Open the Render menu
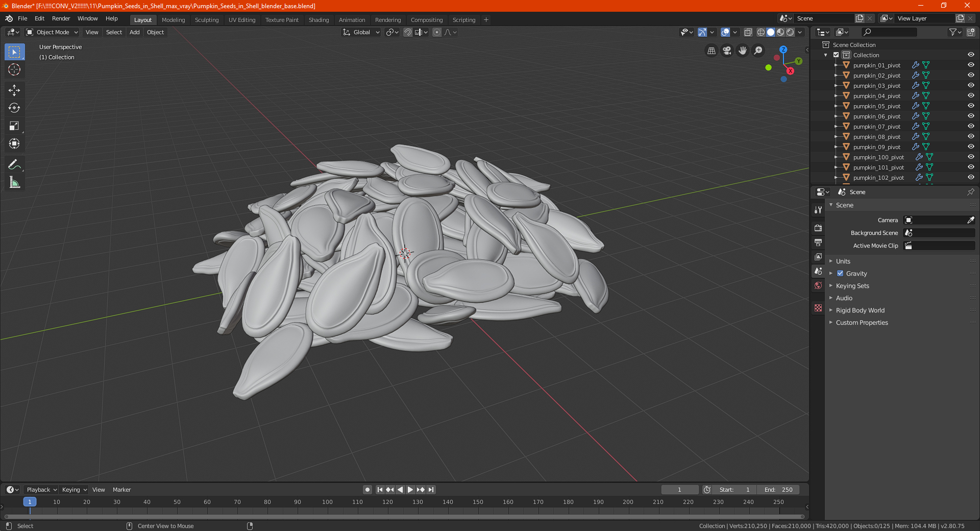The width and height of the screenshot is (980, 531). (61, 18)
